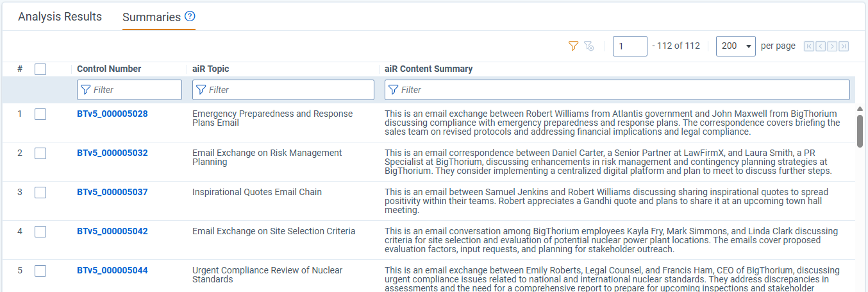The height and width of the screenshot is (292, 868).
Task: Go to the first page arrow
Action: tap(809, 46)
